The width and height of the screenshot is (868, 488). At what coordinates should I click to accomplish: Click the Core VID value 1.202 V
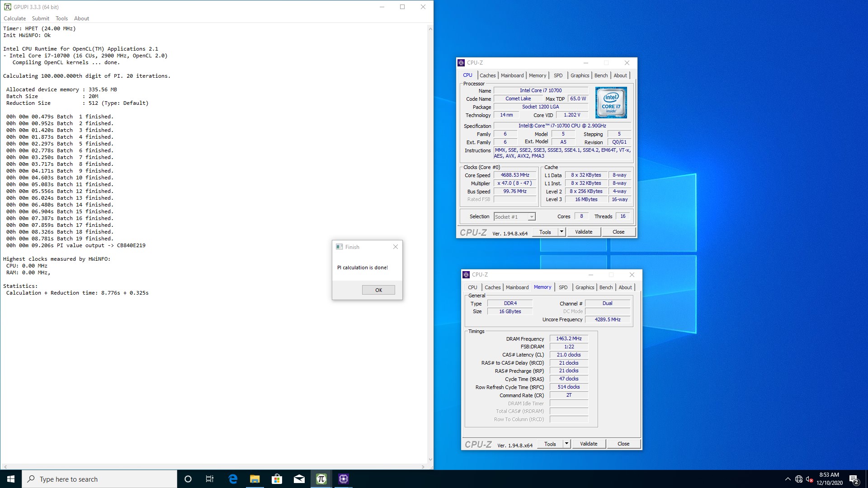tap(572, 115)
